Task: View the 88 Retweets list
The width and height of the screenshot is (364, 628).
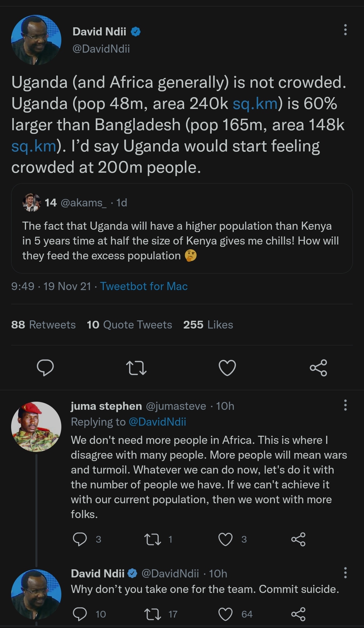Action: 43,324
